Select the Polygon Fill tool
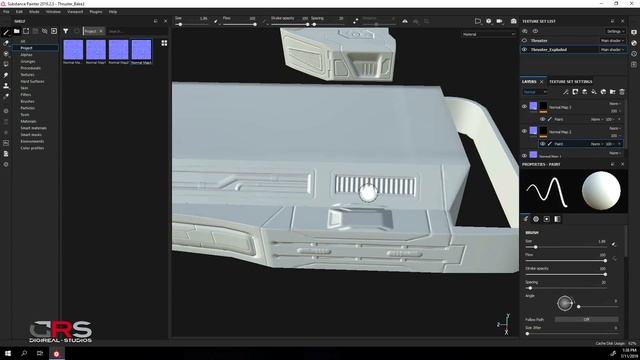 point(6,64)
